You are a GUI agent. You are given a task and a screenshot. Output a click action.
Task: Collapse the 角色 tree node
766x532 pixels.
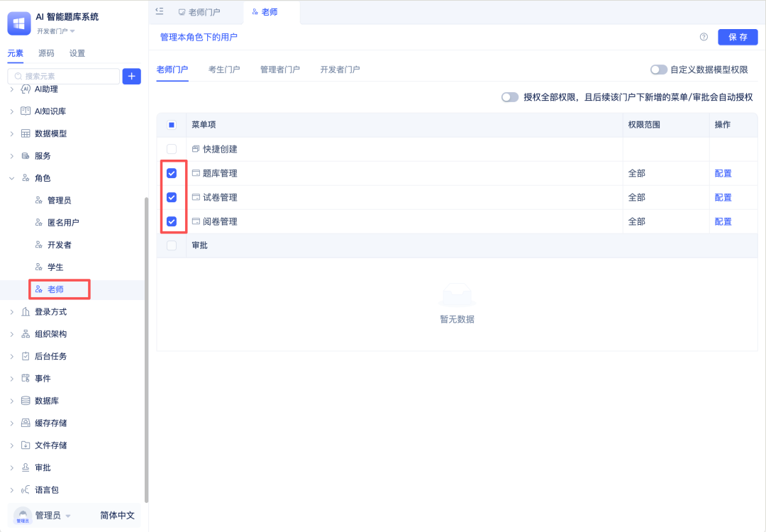(x=11, y=178)
